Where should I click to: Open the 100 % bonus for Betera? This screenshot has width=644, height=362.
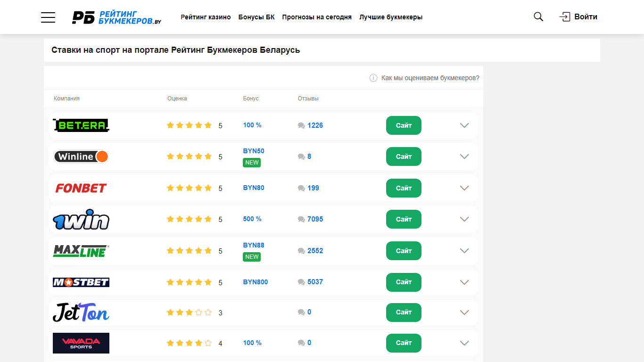[x=252, y=125]
